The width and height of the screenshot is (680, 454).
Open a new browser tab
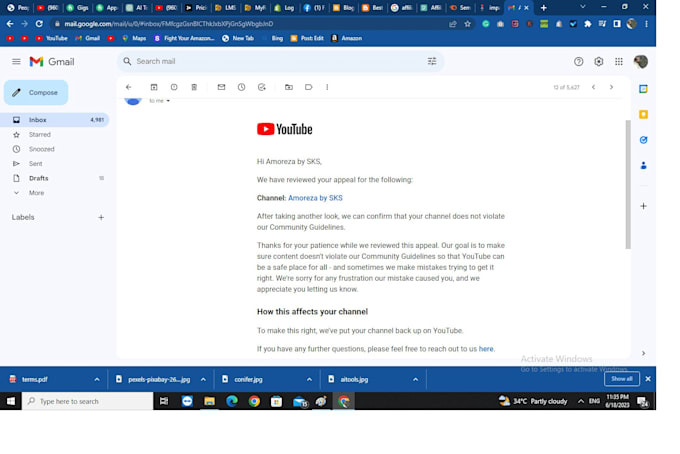tap(543, 7)
